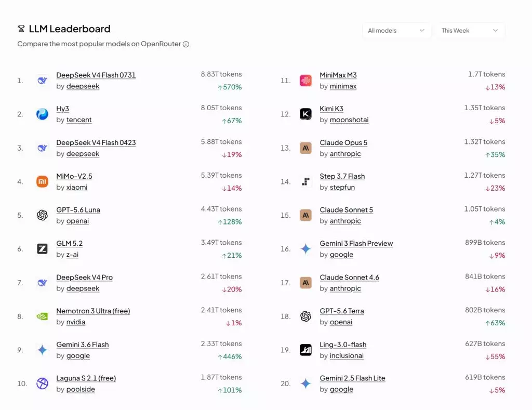Open the Gemini 3.6 Flash model page

[x=83, y=345]
